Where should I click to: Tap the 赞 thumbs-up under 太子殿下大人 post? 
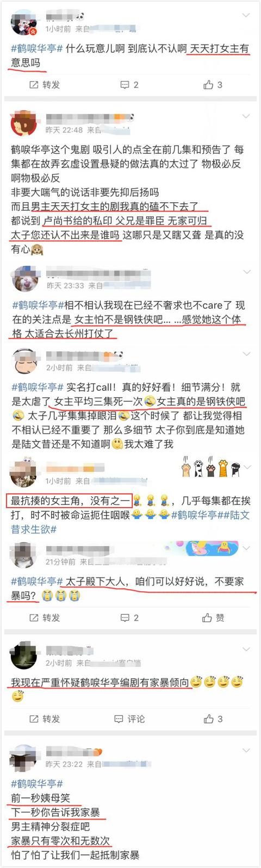click(x=213, y=617)
